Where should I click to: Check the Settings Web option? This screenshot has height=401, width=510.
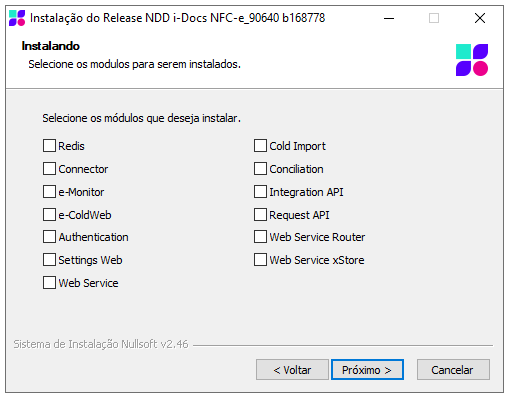pyautogui.click(x=49, y=260)
